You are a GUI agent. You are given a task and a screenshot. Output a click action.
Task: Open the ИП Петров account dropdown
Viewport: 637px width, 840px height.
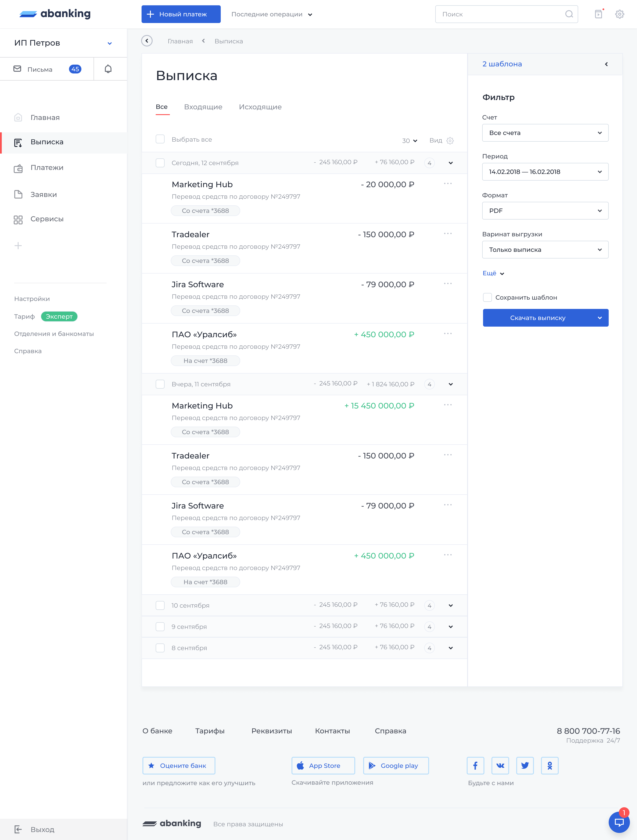63,43
